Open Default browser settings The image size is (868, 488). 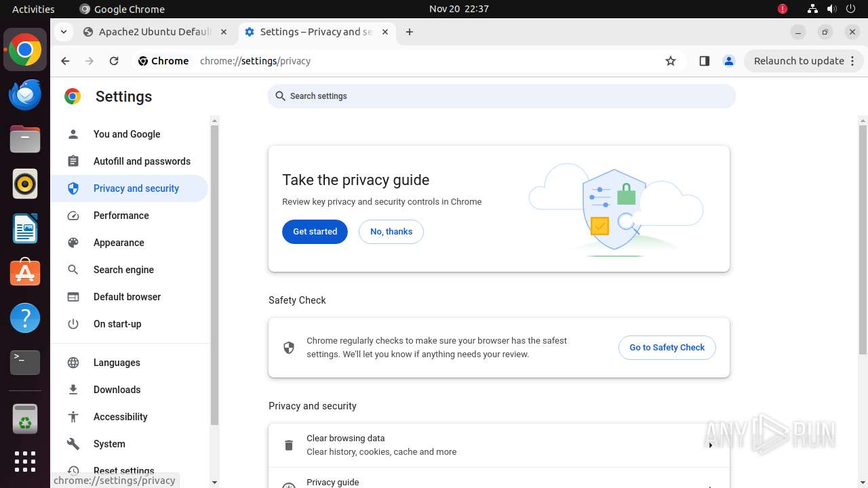[x=129, y=297]
